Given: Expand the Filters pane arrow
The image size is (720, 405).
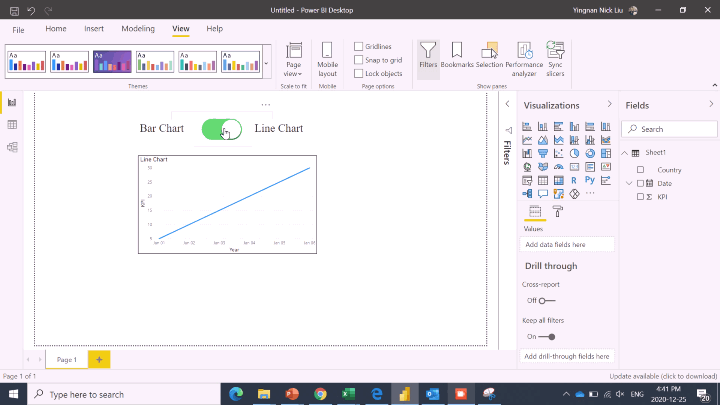Looking at the screenshot, I should pos(507,104).
